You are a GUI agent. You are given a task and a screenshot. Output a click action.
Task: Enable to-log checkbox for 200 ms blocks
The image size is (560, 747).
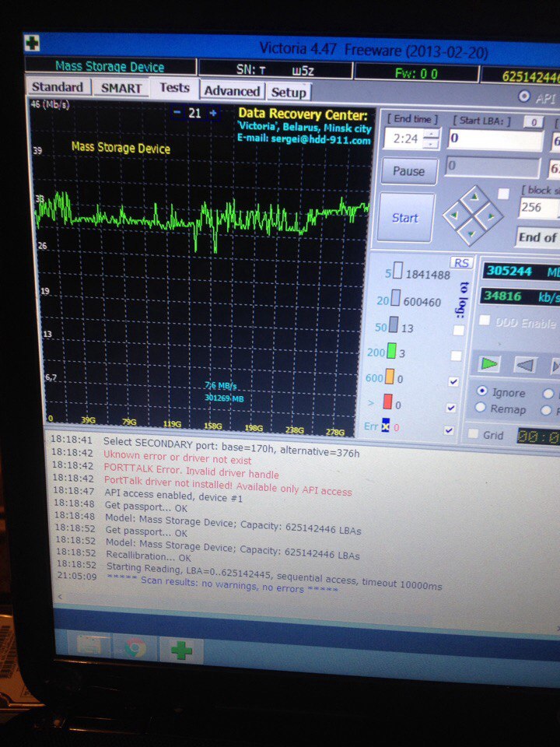coord(456,356)
